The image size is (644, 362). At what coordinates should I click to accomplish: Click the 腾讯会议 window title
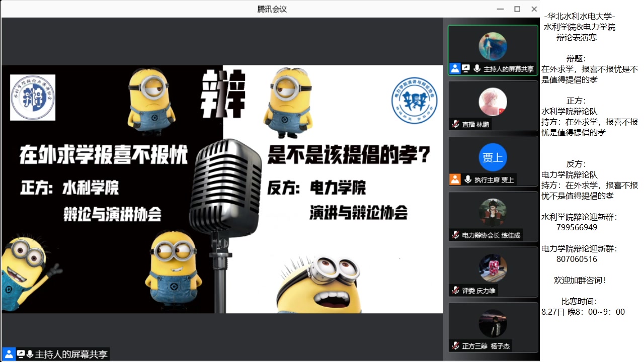click(272, 9)
